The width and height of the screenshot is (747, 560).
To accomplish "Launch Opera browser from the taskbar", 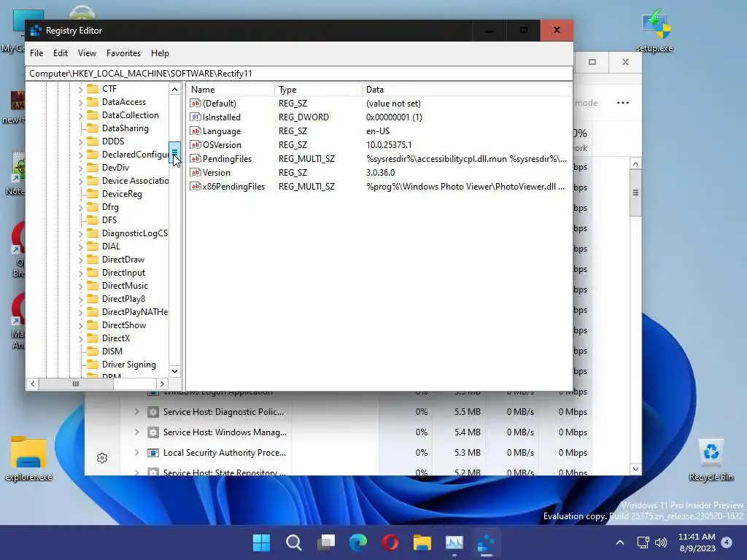I will point(390,542).
